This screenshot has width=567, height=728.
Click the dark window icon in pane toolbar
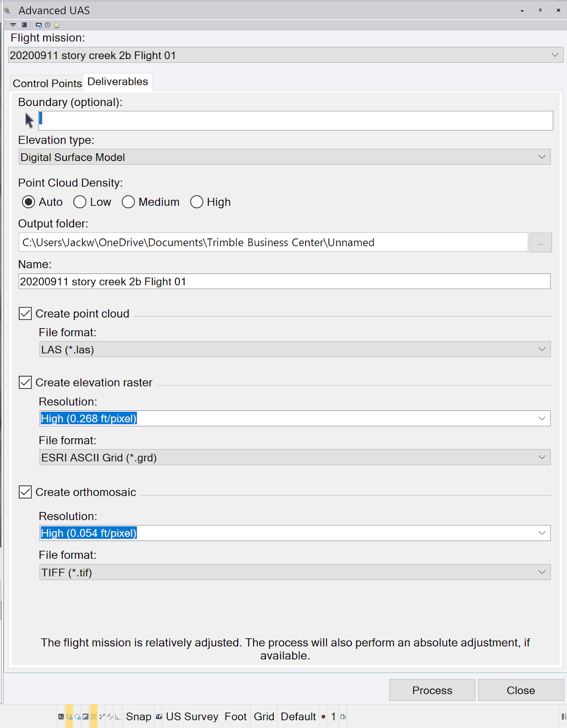click(x=25, y=25)
